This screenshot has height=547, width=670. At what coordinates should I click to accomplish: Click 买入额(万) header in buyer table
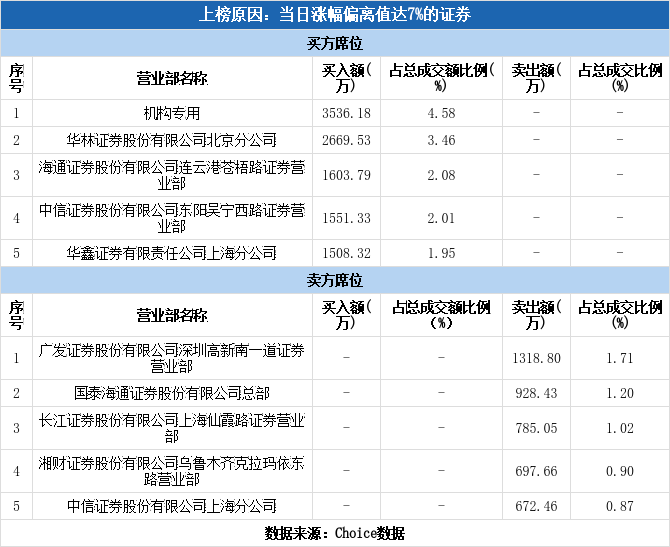coord(346,78)
